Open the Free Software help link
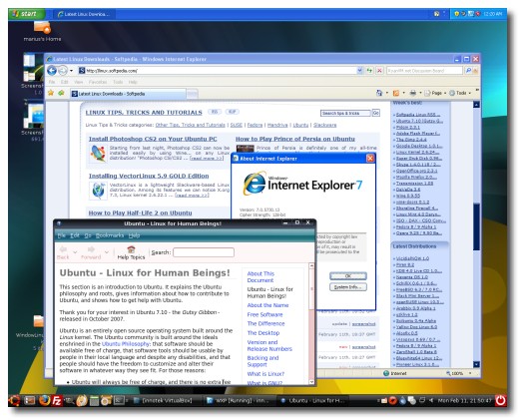The image size is (520, 420). point(264,314)
